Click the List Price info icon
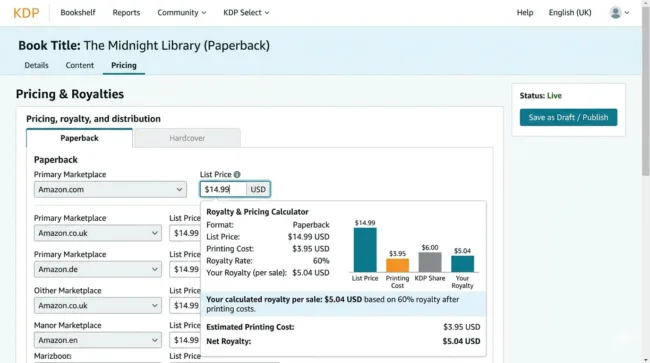 (x=237, y=174)
